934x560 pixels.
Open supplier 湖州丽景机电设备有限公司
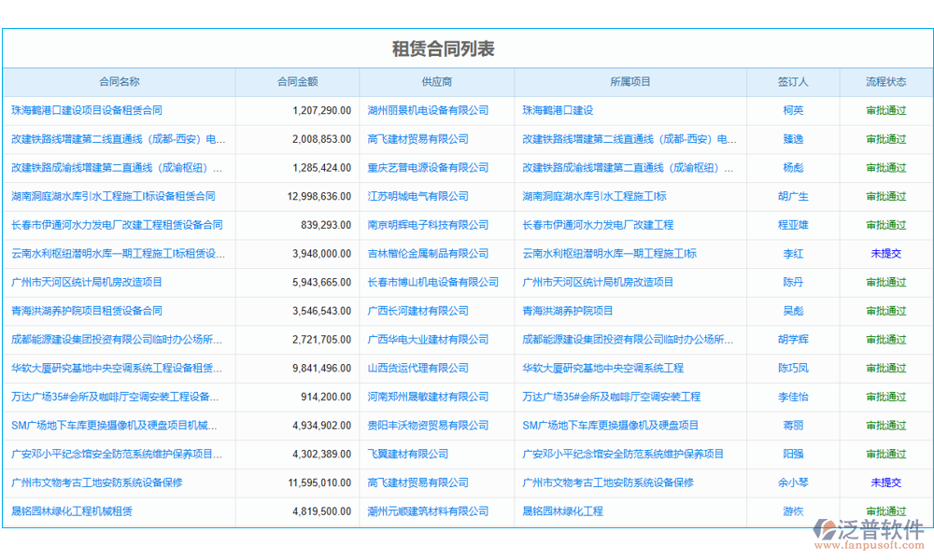pyautogui.click(x=428, y=110)
